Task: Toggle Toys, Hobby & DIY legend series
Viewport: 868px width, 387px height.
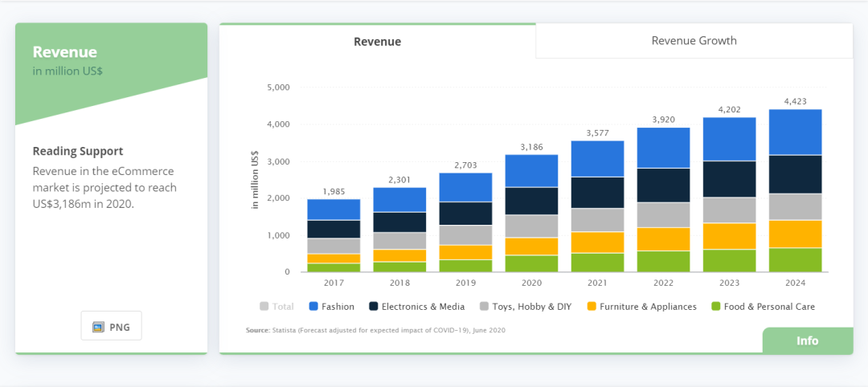Action: (x=526, y=306)
